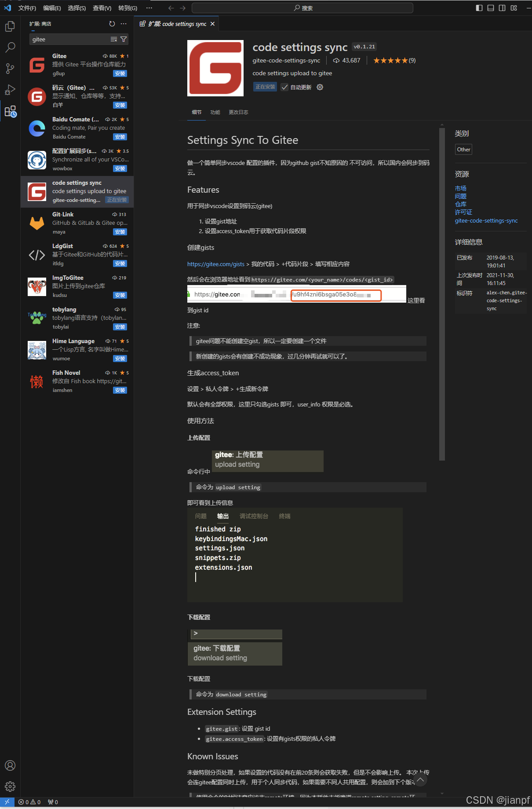This screenshot has width=532, height=809.
Task: Install the Fish Novel extension
Action: pos(120,390)
